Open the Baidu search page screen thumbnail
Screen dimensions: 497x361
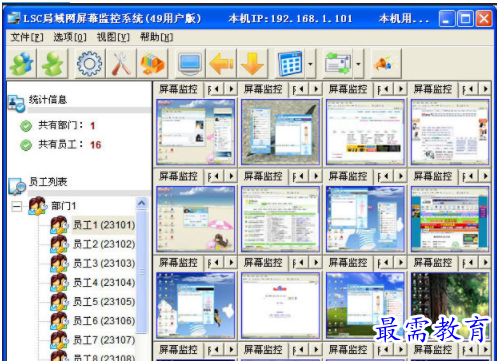coord(280,305)
